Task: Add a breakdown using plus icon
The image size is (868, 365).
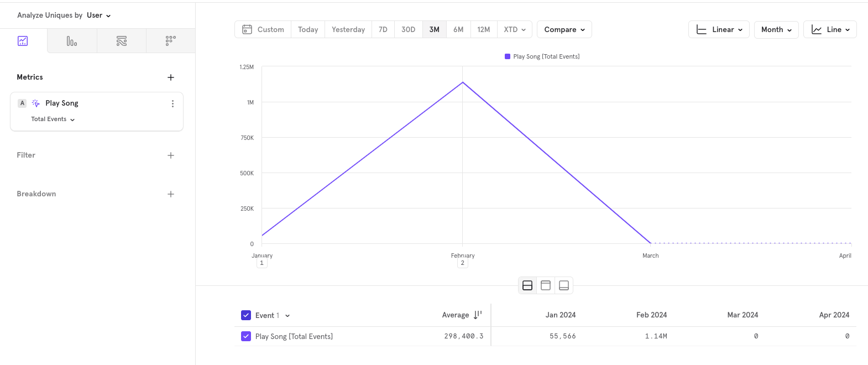Action: coord(171,194)
